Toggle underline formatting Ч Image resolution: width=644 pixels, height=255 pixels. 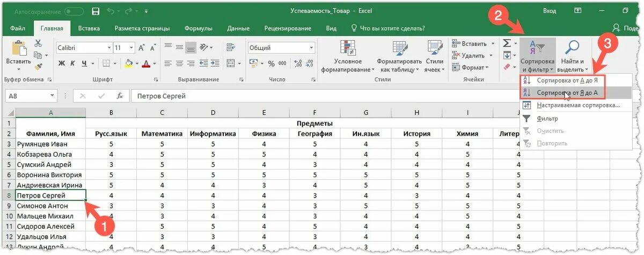pos(84,63)
